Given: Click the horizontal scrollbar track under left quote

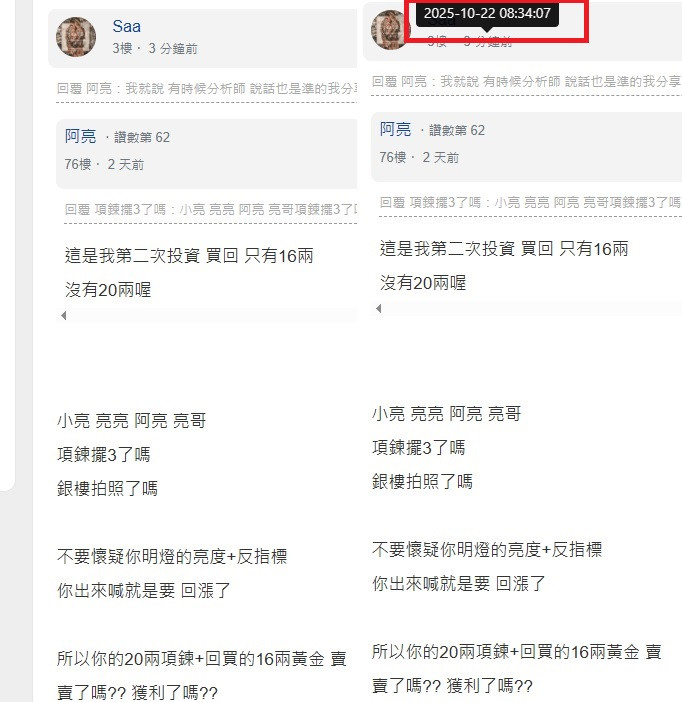Looking at the screenshot, I should click(x=212, y=316).
